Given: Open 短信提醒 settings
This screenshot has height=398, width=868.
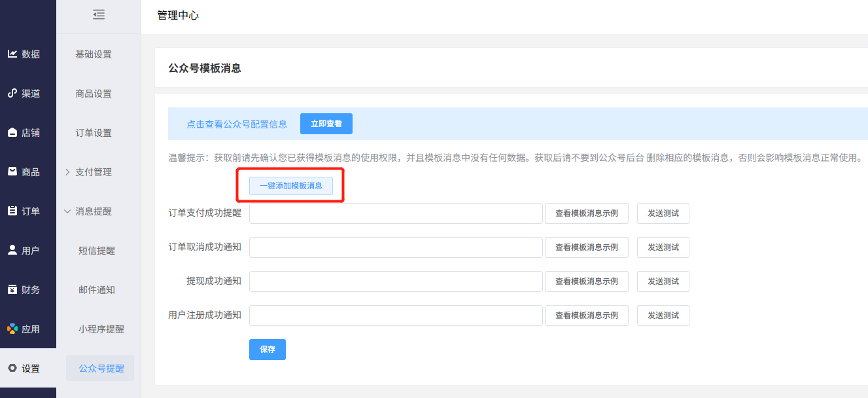Looking at the screenshot, I should (97, 251).
